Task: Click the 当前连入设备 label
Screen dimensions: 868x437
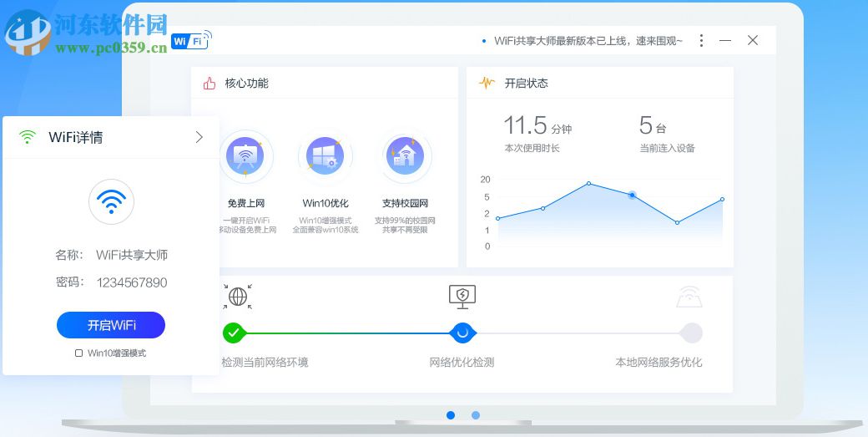Action: click(x=667, y=149)
